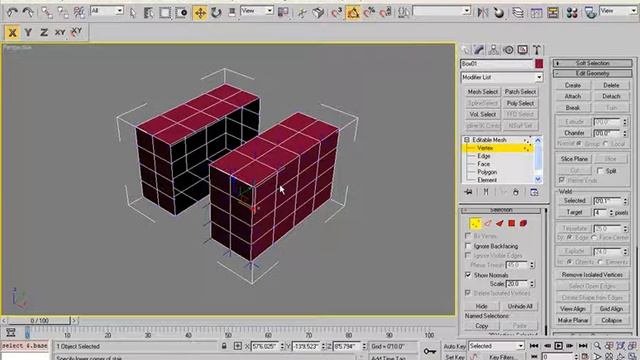Choose the Local normal radio button
The image size is (640, 360).
pyautogui.click(x=606, y=144)
